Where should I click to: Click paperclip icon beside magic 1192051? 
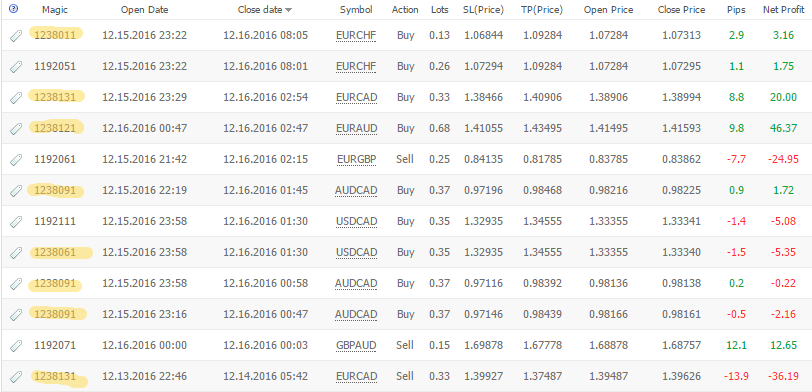16,67
